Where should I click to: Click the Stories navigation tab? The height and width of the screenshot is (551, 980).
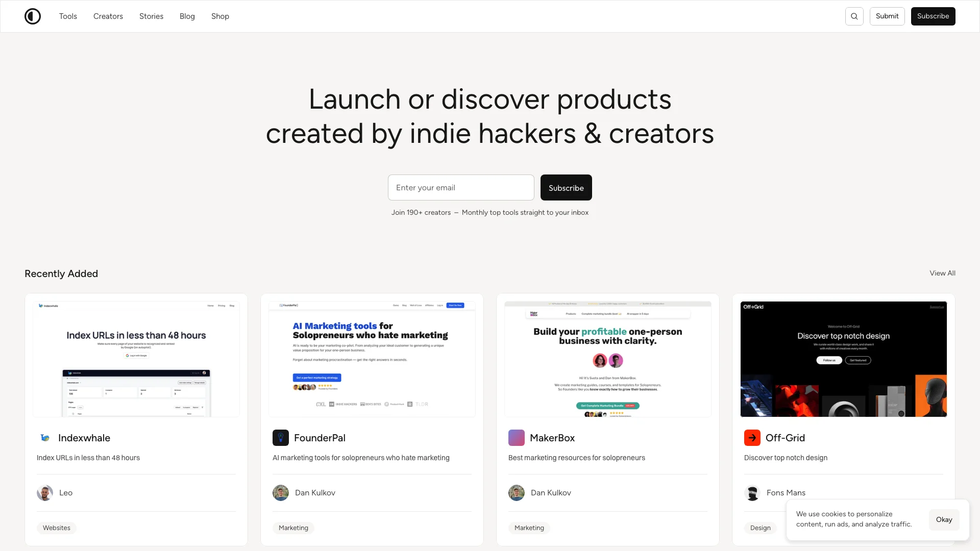152,16
